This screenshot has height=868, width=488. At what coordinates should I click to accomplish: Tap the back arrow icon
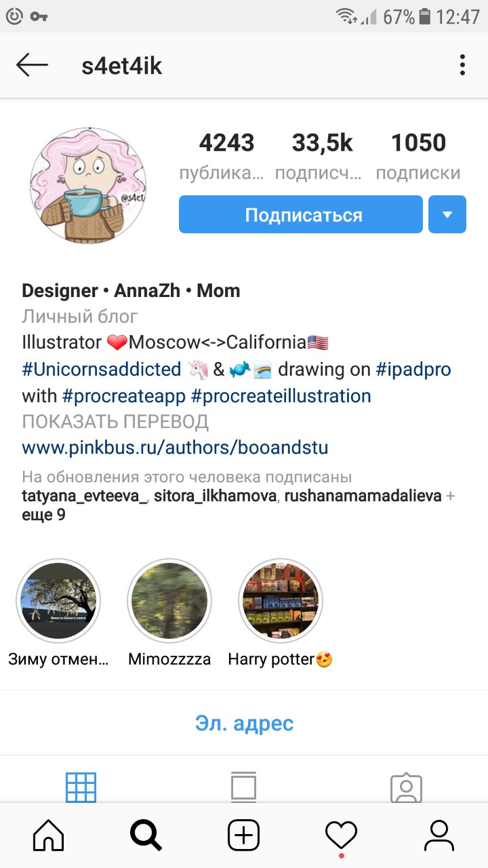32,66
